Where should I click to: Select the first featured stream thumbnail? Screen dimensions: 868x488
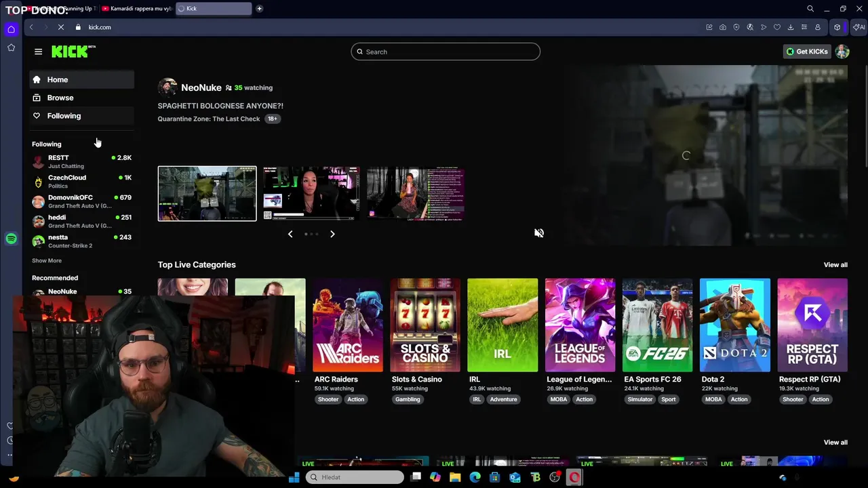(x=208, y=194)
